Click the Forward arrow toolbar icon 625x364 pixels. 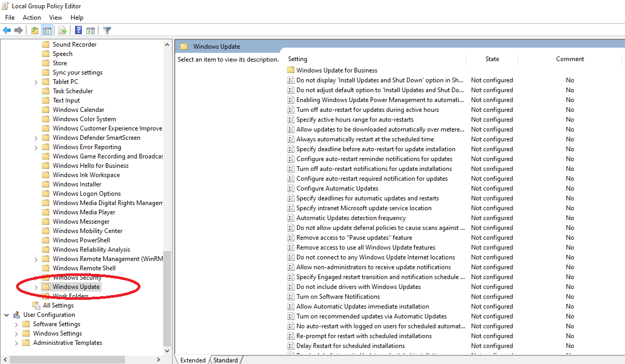(19, 31)
